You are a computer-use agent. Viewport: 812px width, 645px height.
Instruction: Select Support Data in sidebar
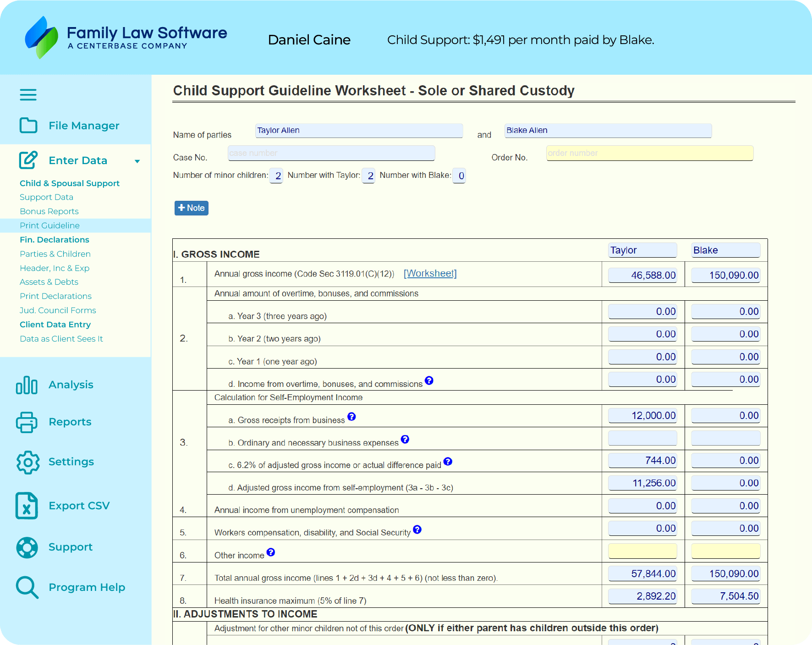click(x=46, y=197)
